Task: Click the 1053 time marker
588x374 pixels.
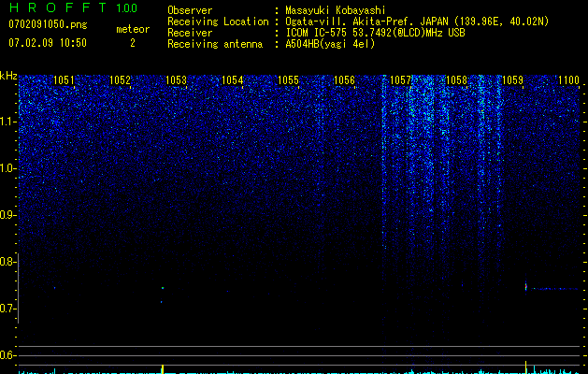Action: click(x=176, y=80)
